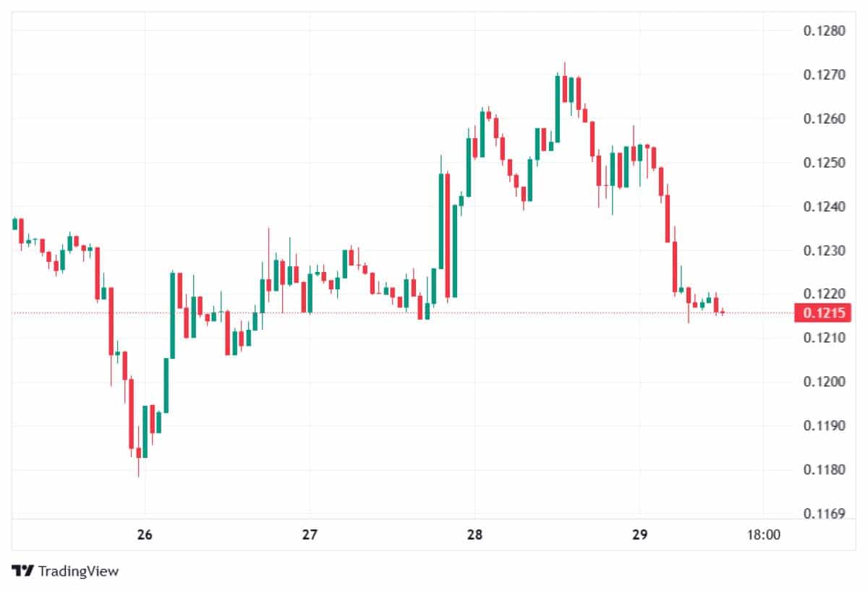Click the 18:00 time axis label
Viewport: 868px width, 591px height.
764,535
